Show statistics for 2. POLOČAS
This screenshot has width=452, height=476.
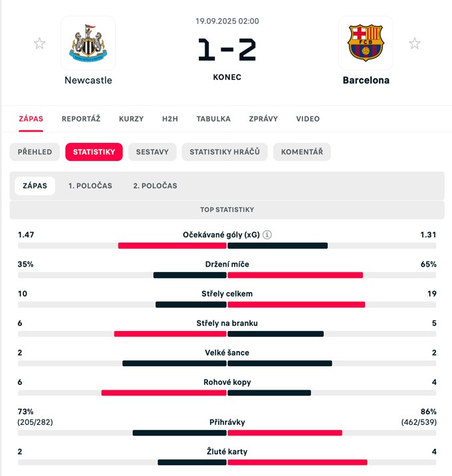pyautogui.click(x=155, y=185)
